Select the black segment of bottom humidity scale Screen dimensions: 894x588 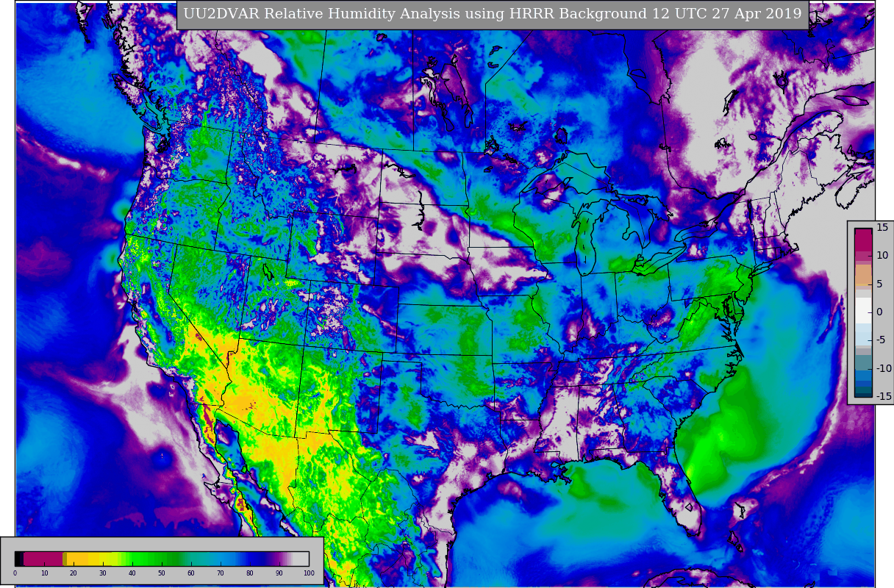click(x=18, y=559)
